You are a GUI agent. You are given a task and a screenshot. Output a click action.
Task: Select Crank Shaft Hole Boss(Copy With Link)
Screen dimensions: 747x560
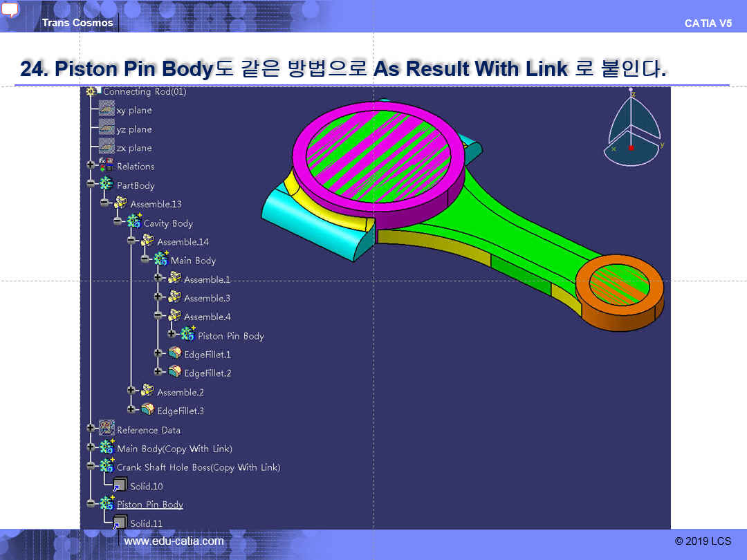(x=198, y=467)
